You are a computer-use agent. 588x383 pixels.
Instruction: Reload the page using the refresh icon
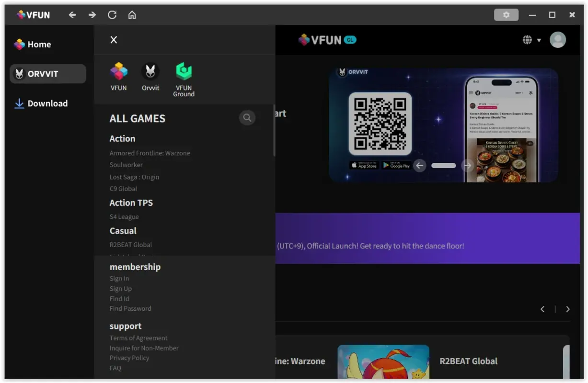[112, 15]
